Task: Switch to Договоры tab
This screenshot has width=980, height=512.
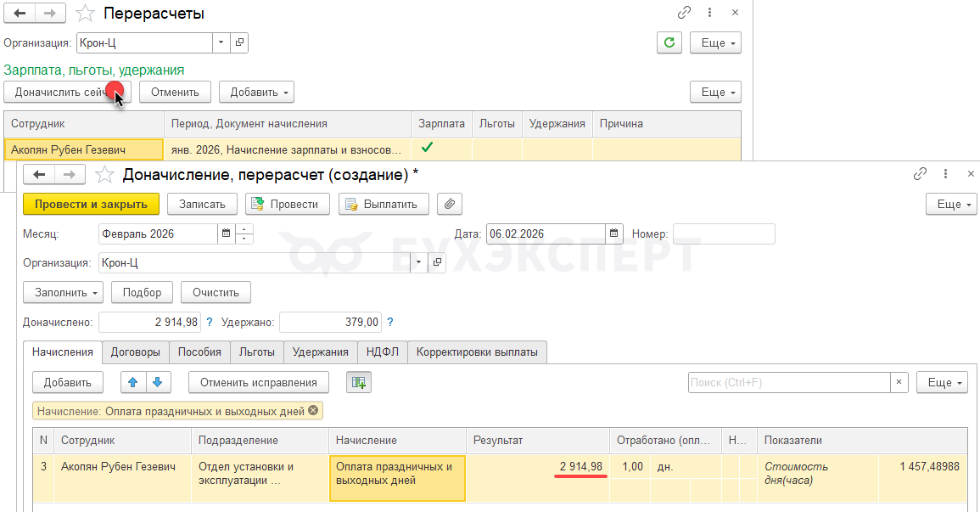Action: (136, 352)
